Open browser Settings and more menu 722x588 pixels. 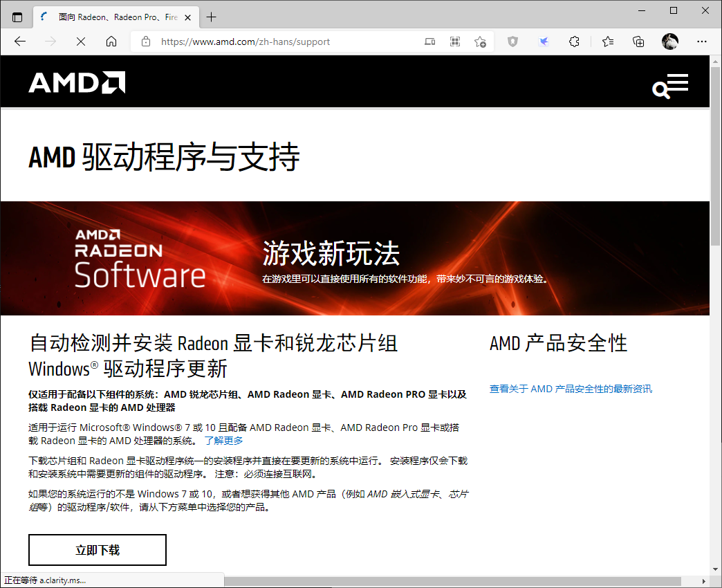pos(702,42)
